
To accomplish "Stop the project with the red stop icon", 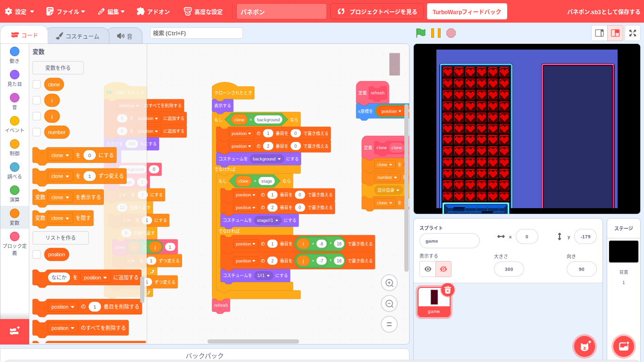I will tap(451, 33).
